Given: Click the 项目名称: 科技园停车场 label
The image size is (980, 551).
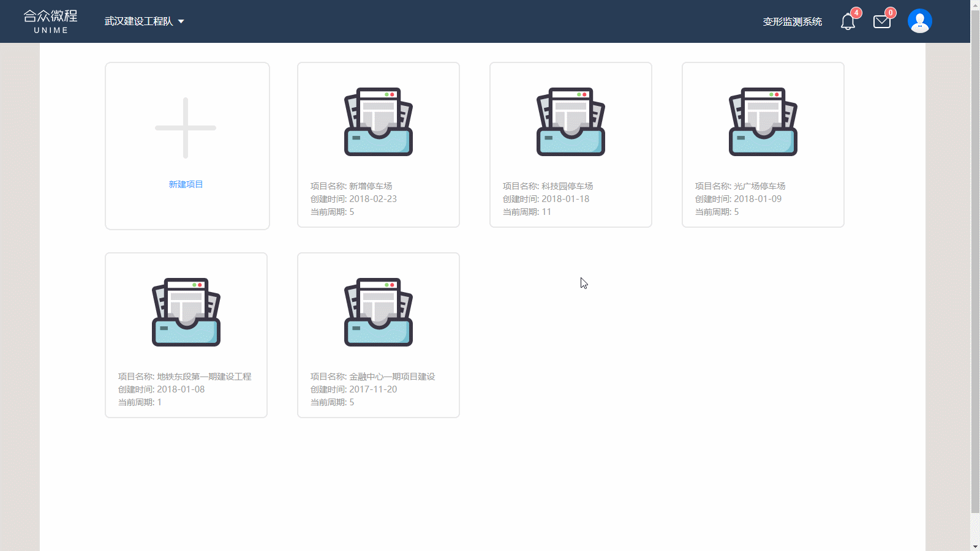Looking at the screenshot, I should [548, 186].
